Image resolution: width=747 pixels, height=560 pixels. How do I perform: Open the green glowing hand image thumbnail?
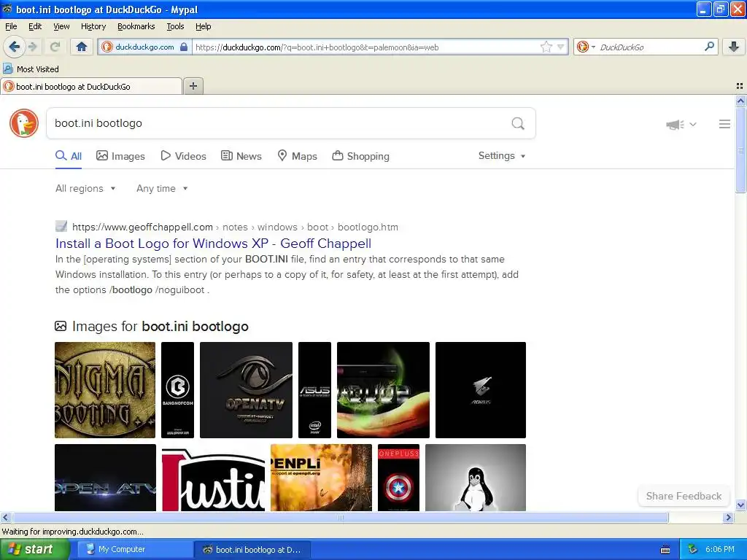[x=383, y=390]
